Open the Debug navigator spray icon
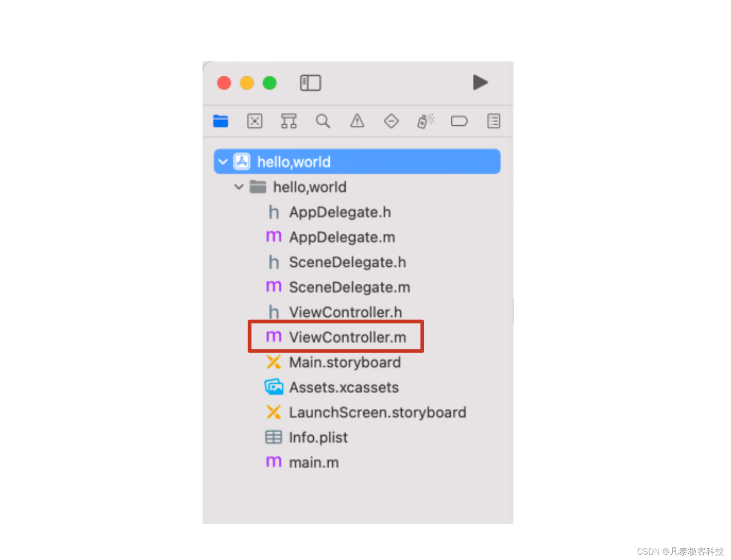This screenshot has width=731, height=560. [x=425, y=121]
